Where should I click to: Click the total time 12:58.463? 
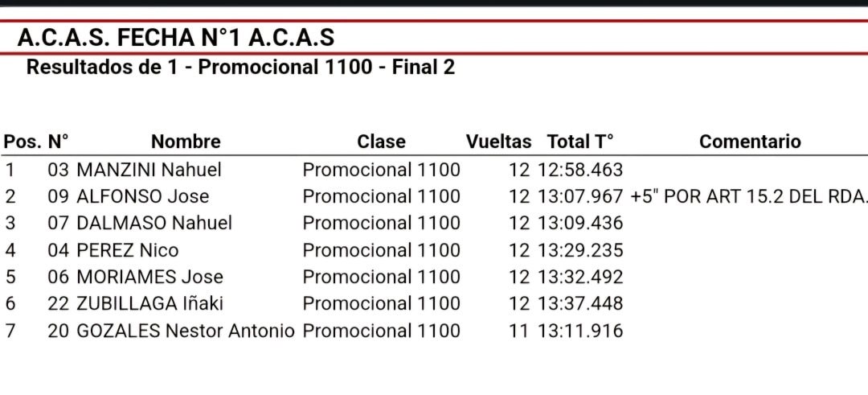[x=581, y=170]
